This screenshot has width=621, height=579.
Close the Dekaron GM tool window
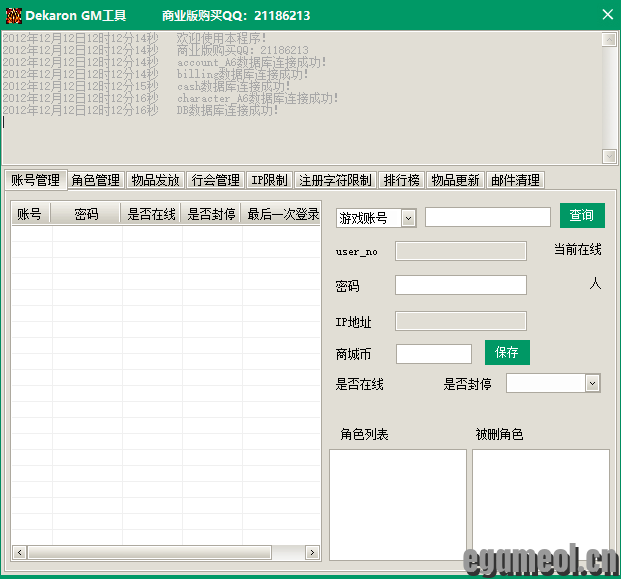pos(606,15)
